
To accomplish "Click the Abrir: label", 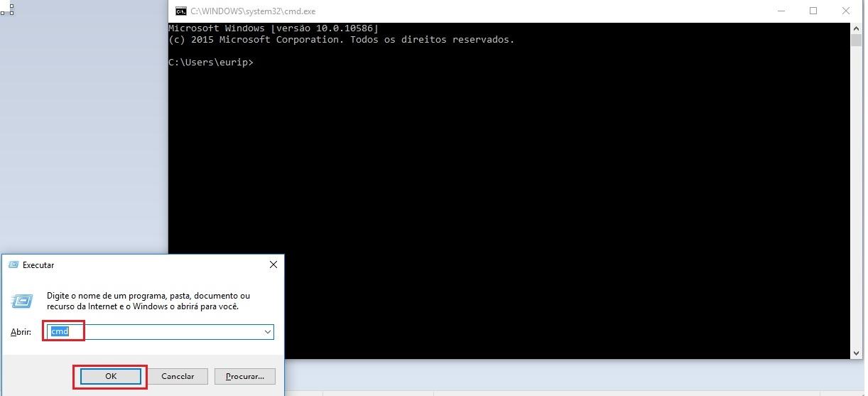I will coord(21,332).
